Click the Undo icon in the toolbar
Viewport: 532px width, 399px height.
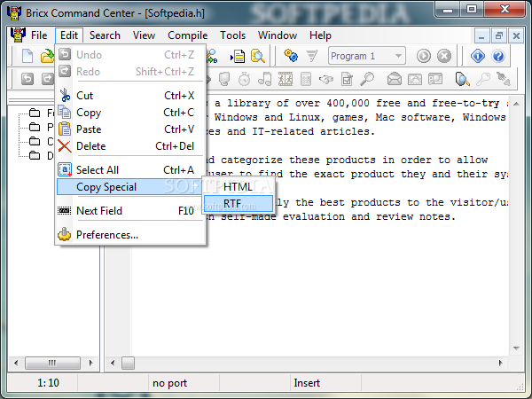point(27,79)
